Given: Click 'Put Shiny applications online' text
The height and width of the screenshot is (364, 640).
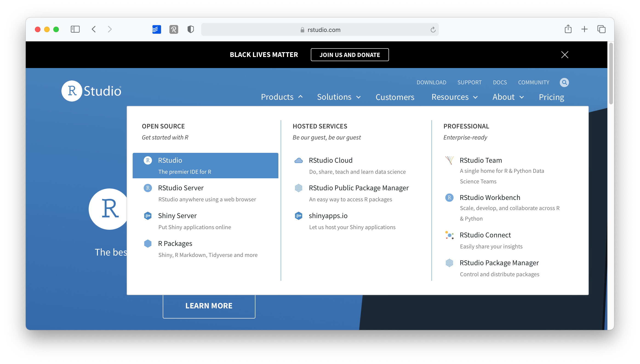Looking at the screenshot, I should 194,227.
